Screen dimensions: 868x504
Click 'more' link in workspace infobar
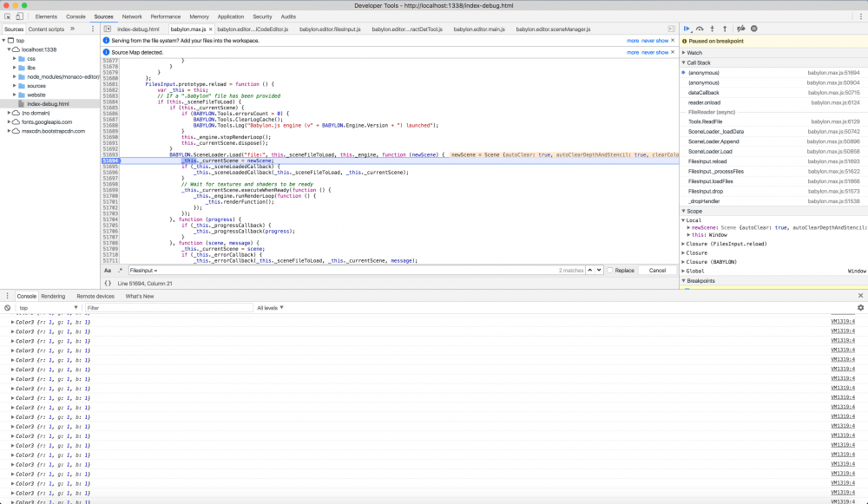633,41
